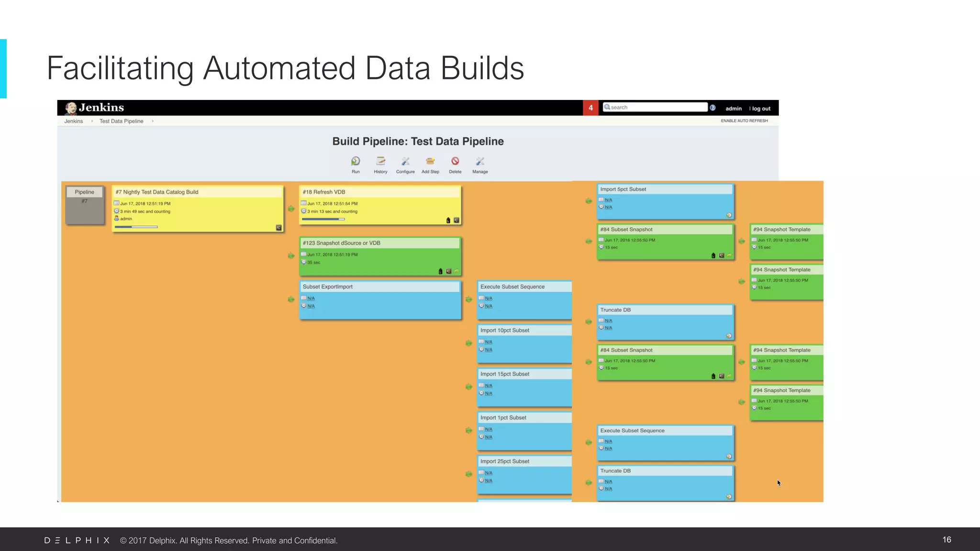Click the Manage icon

point(480,161)
